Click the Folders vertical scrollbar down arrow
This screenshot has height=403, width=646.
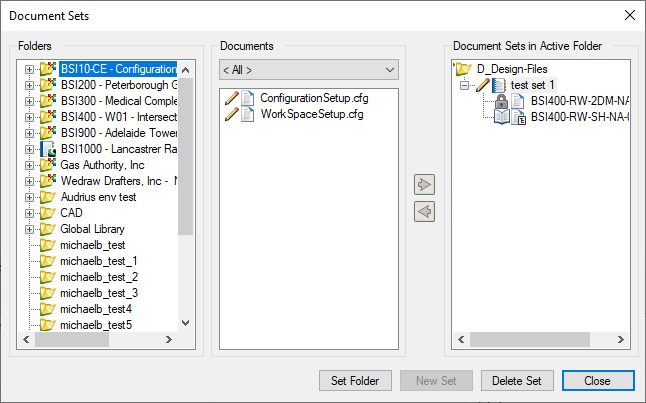pyautogui.click(x=185, y=323)
